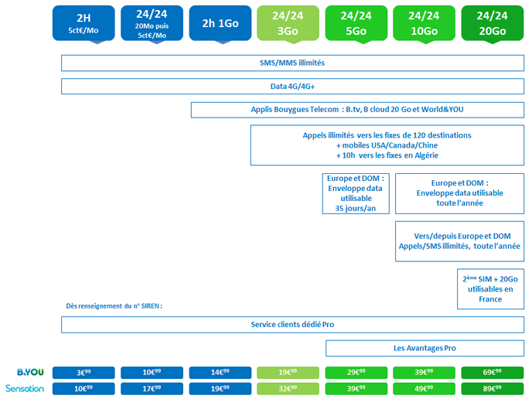Image resolution: width=532 pixels, height=399 pixels.
Task: Select the 24/24 20Go plan header
Action: [x=493, y=23]
